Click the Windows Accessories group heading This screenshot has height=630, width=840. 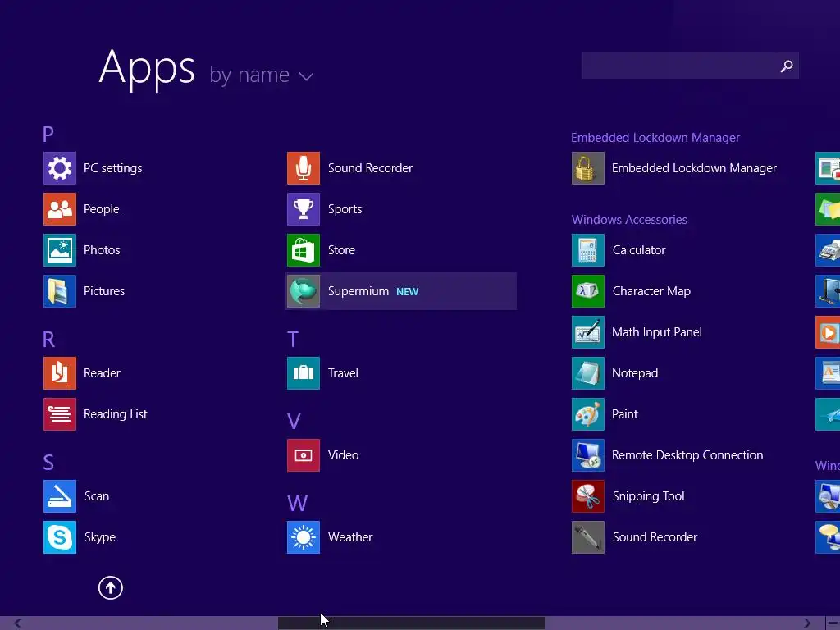(x=629, y=220)
